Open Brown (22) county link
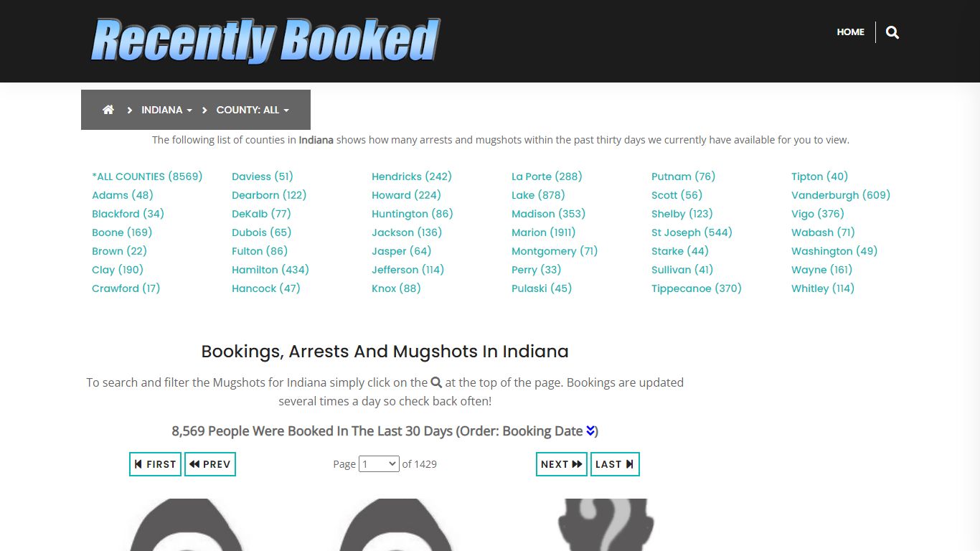 coord(119,251)
